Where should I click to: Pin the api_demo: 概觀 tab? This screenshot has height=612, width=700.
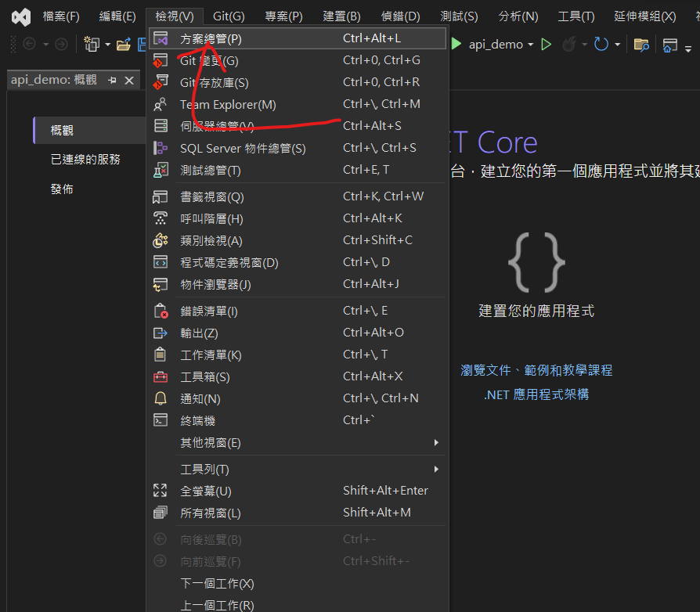(x=113, y=81)
